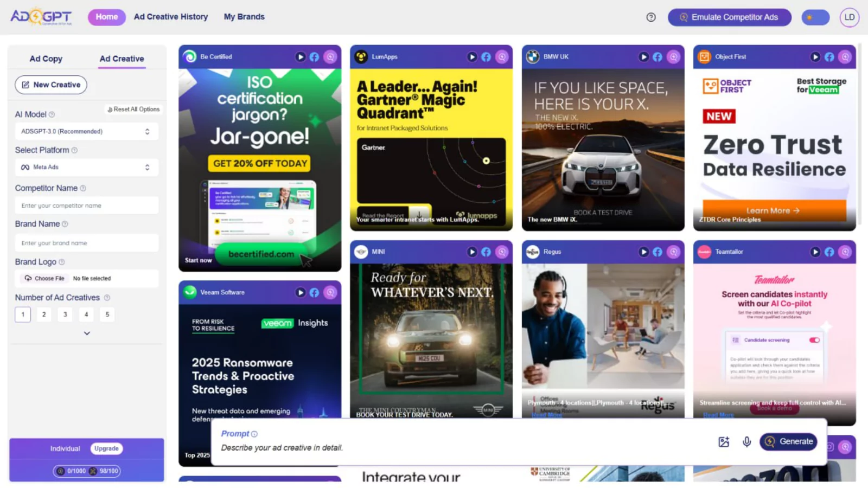
Task: Click Facebook icon on Object First card
Action: [x=829, y=57]
